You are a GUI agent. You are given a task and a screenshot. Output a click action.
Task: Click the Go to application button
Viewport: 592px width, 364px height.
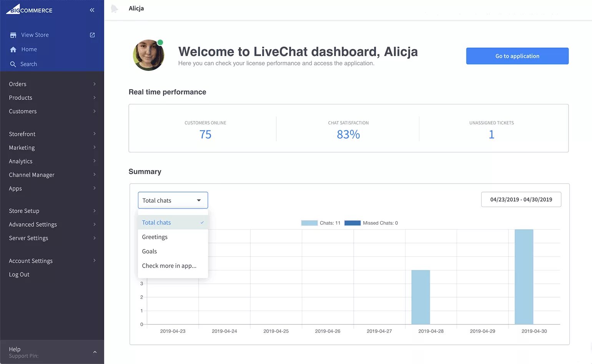(517, 56)
